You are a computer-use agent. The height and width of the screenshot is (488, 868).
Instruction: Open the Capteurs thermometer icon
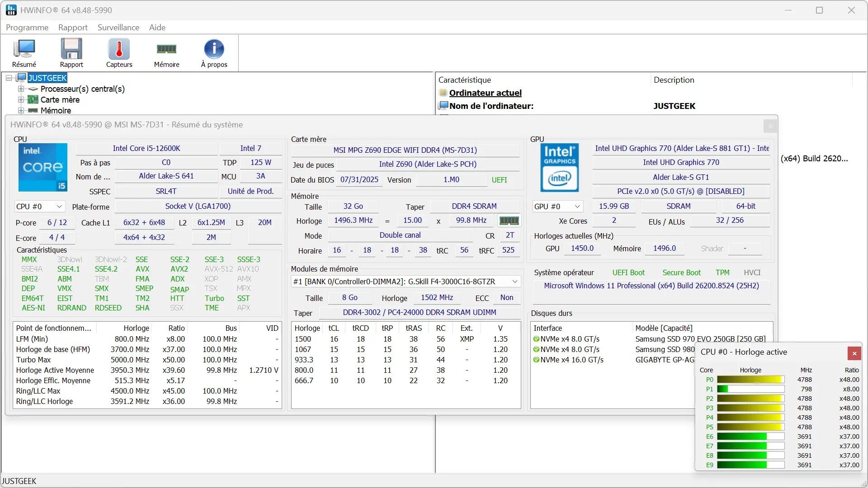119,49
